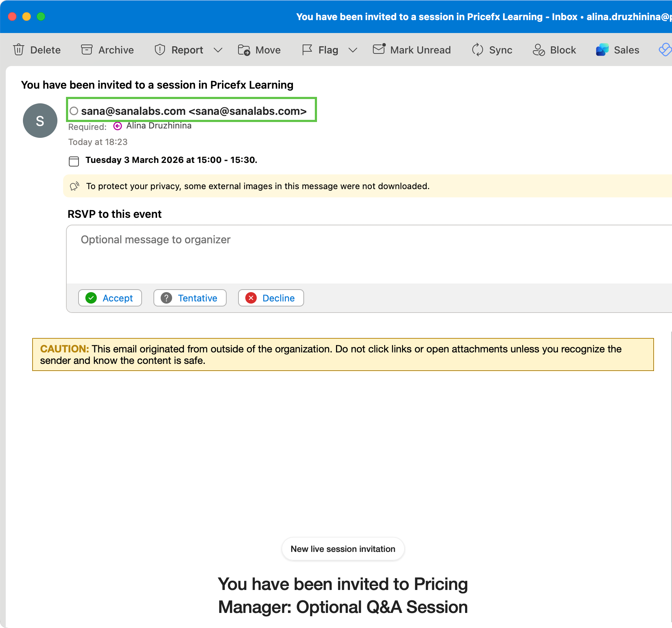Decline the session invitation

point(271,298)
